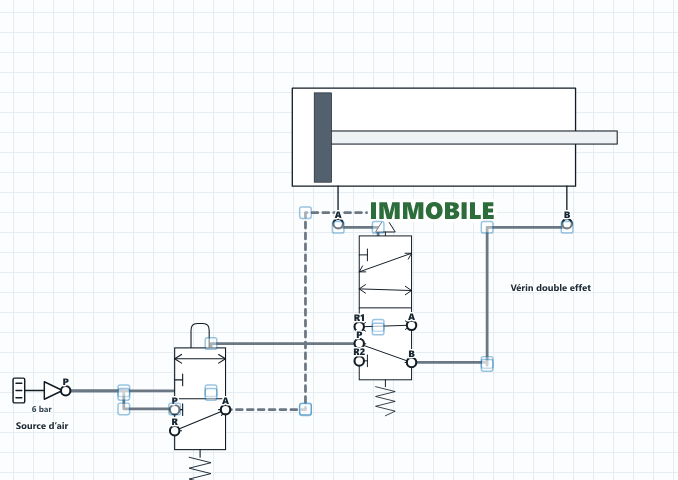The height and width of the screenshot is (480, 678).
Task: Click port A of the 5/2 distributor
Action: click(411, 326)
